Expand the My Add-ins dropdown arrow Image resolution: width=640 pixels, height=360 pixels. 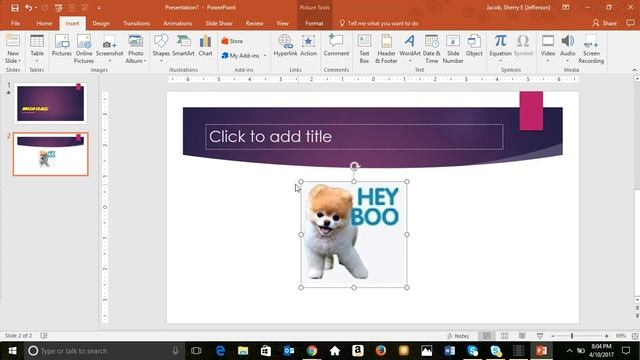point(264,56)
